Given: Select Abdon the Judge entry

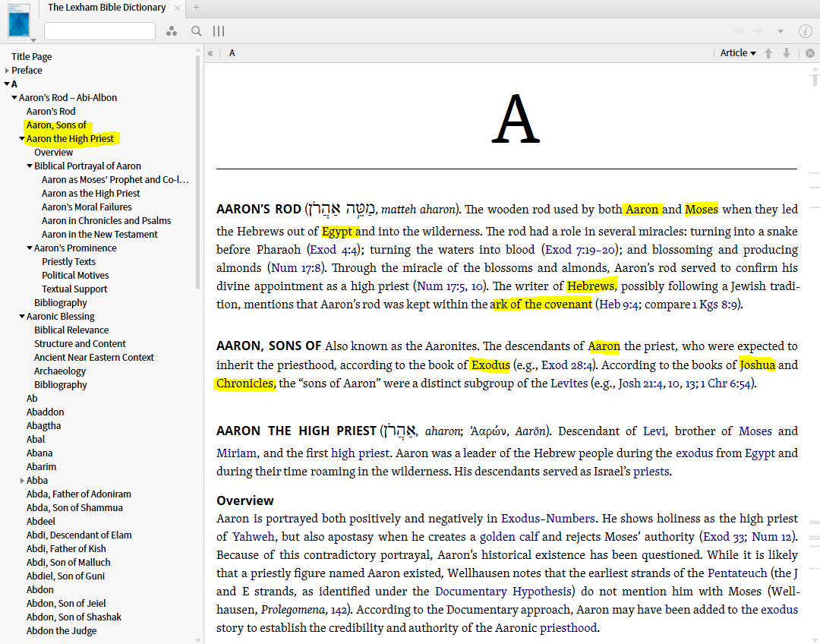Looking at the screenshot, I should pos(61,630).
